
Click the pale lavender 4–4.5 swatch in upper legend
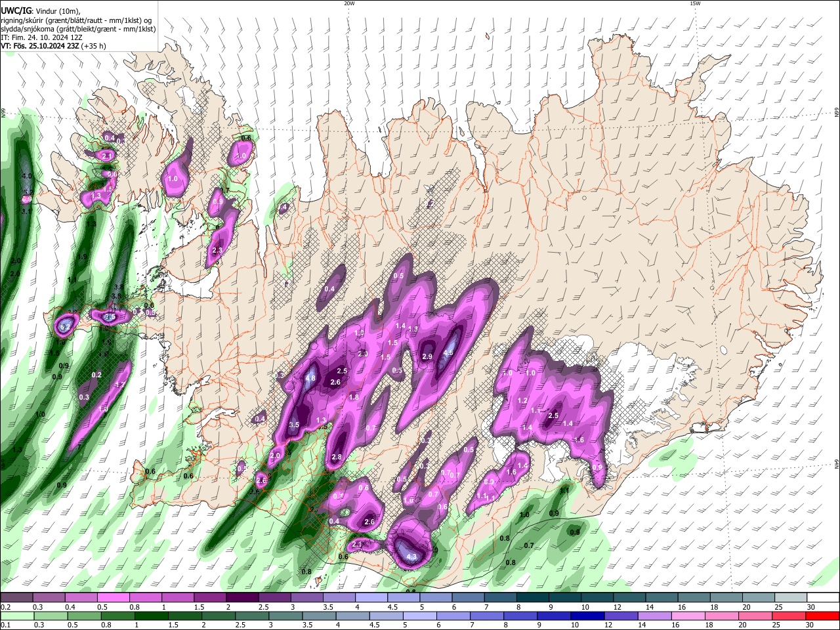[x=371, y=598]
